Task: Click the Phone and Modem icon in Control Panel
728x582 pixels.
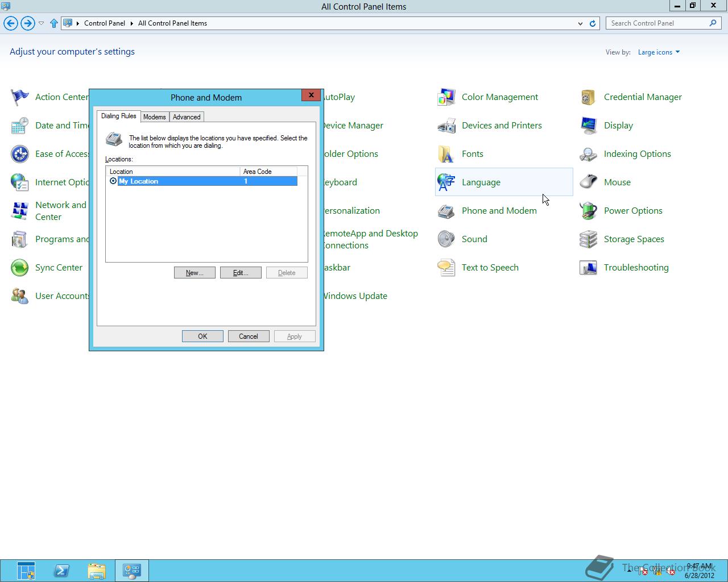Action: click(x=446, y=211)
